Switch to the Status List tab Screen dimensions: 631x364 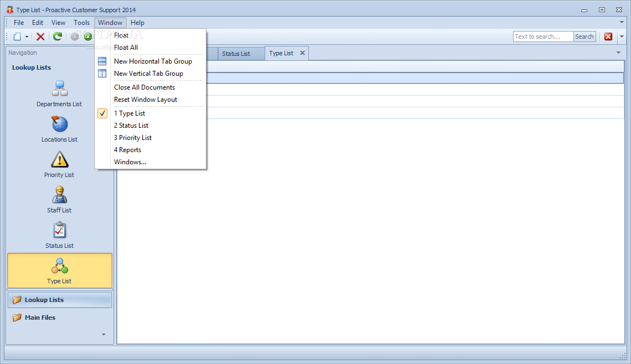(241, 54)
